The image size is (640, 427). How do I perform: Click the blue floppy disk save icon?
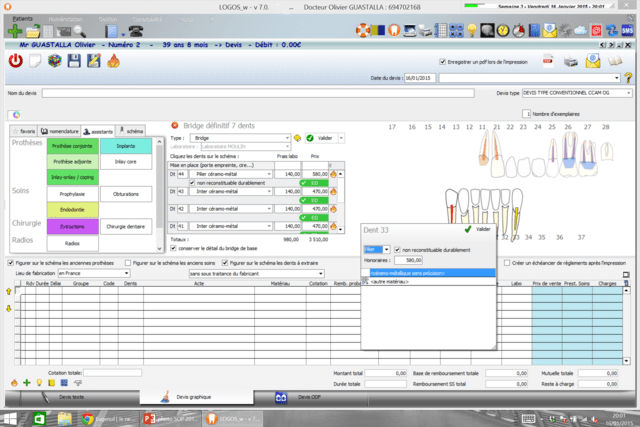pyautogui.click(x=73, y=61)
